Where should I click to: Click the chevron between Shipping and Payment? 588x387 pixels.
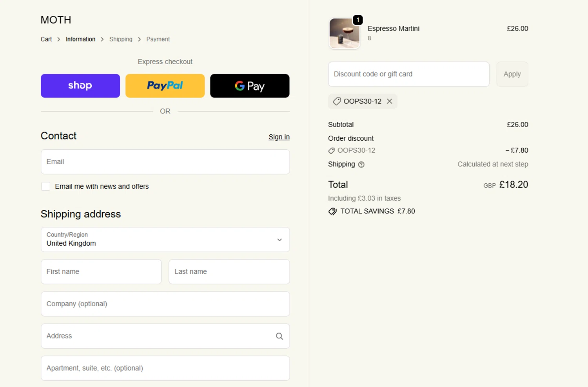[x=139, y=39]
